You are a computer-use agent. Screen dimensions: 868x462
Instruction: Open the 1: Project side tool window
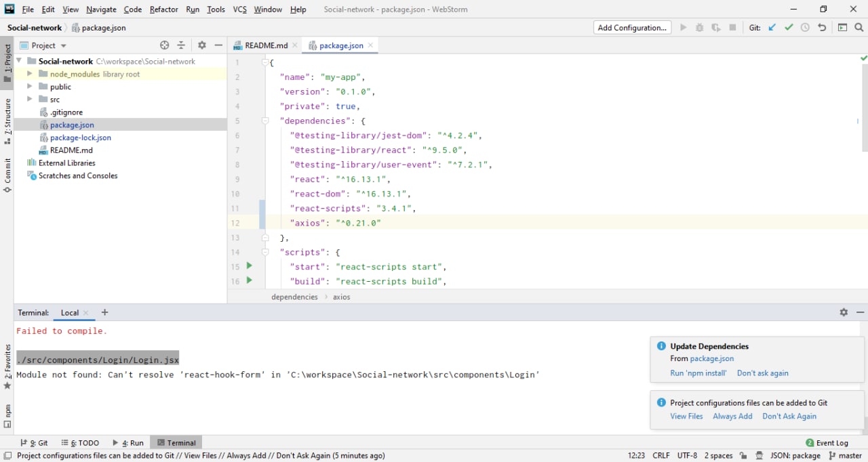7,63
